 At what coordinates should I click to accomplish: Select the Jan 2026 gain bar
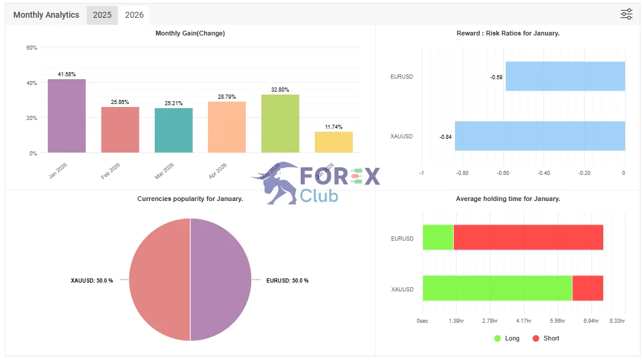67,116
